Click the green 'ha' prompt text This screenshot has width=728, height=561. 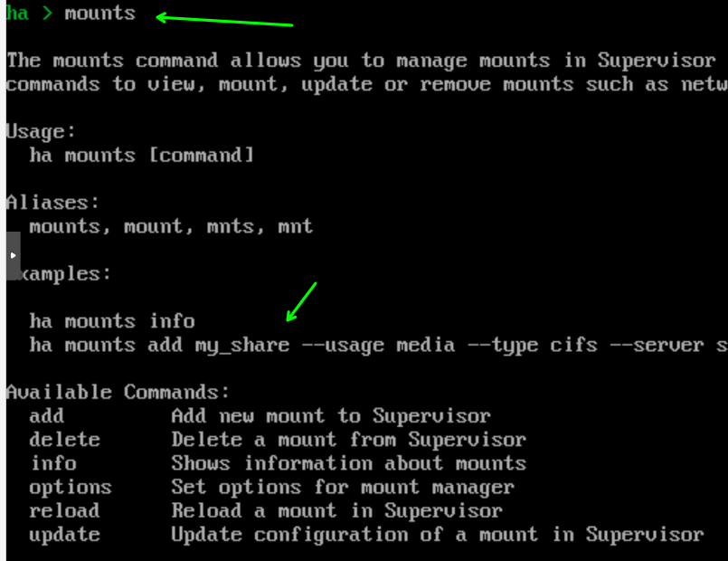click(x=18, y=13)
